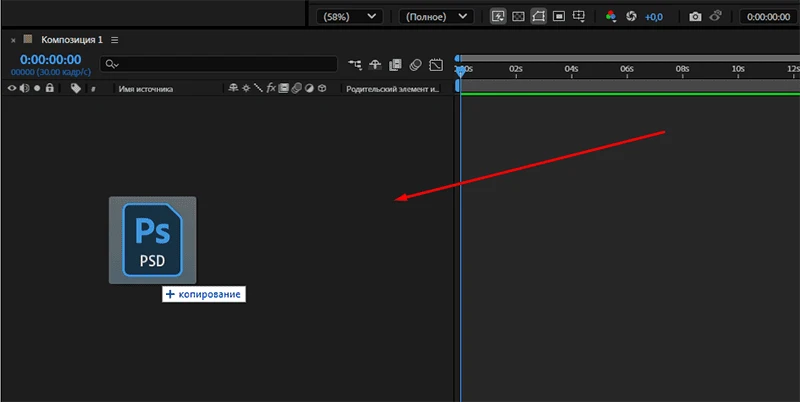Click the Region of Interest icon

pyautogui.click(x=559, y=17)
